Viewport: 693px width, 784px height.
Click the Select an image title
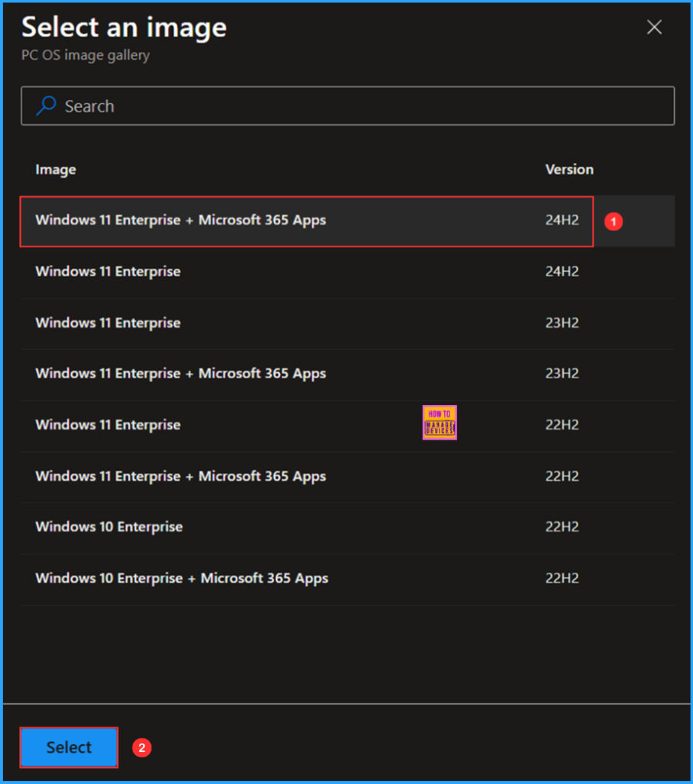click(124, 27)
